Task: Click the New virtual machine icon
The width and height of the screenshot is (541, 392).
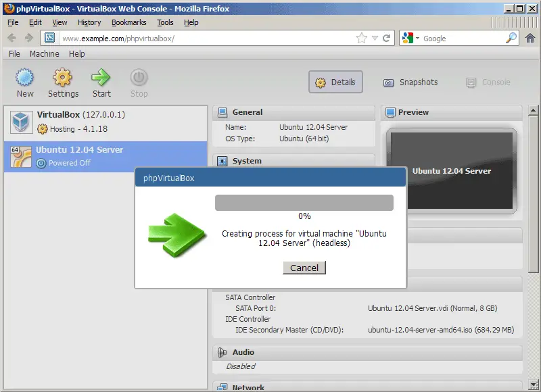Action: coord(25,77)
